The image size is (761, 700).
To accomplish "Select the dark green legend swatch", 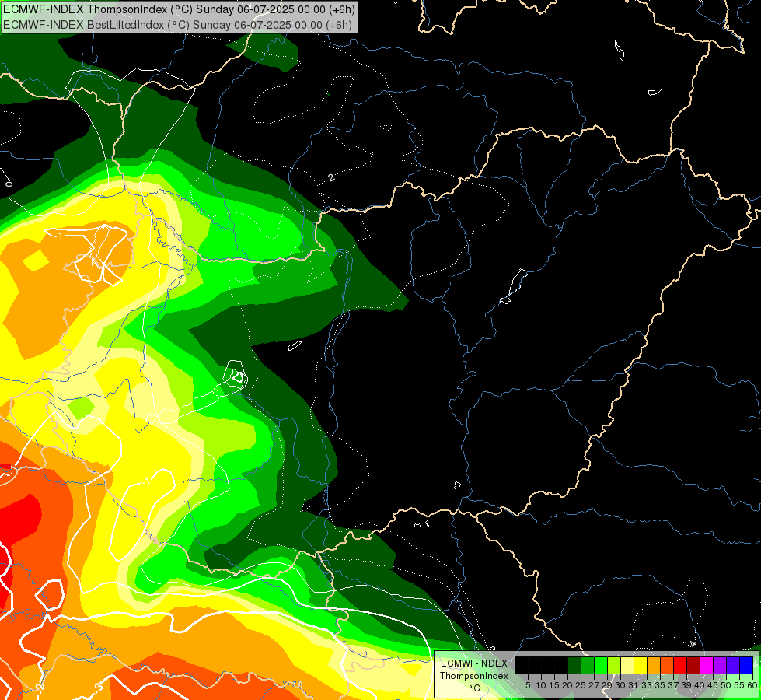I will 574,665.
